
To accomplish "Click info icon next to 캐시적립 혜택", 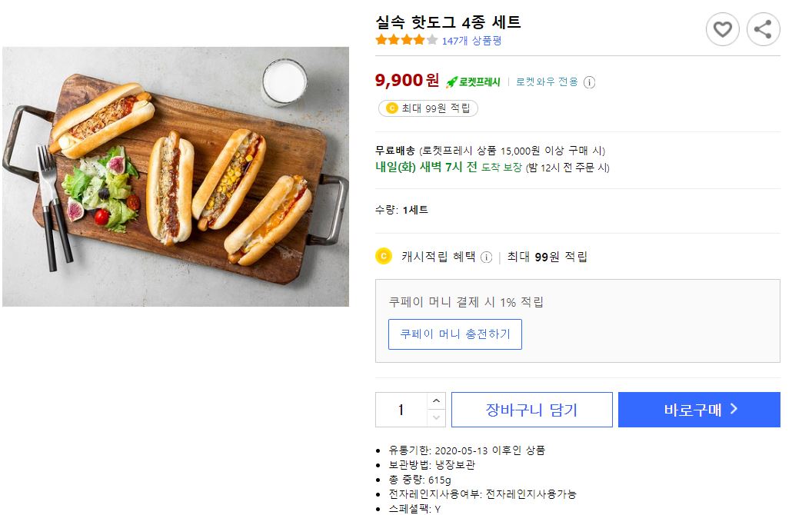I will [x=486, y=257].
